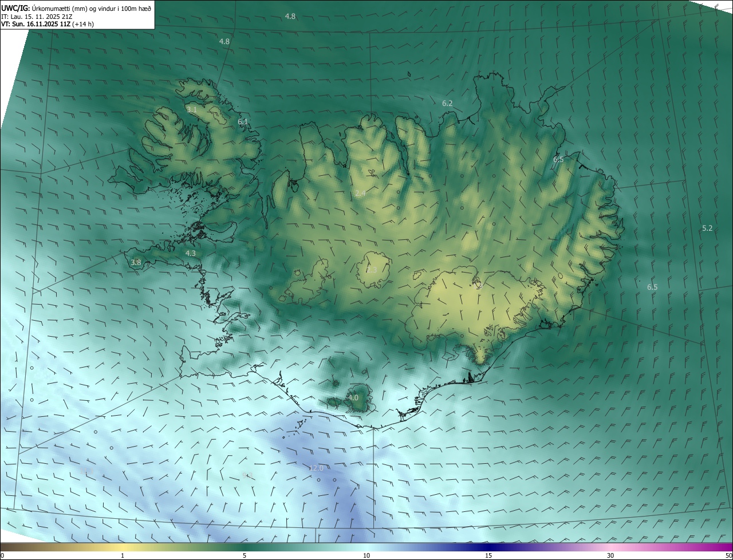Screen dimensions: 733x560
Task: Select the 3.1 value in the Westfjords
Action: [x=191, y=109]
